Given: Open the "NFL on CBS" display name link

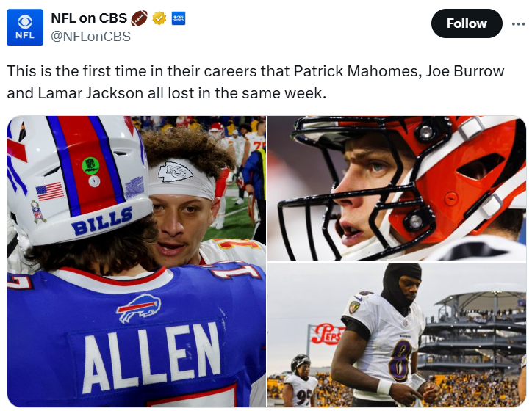Looking at the screenshot, I should click(88, 18).
